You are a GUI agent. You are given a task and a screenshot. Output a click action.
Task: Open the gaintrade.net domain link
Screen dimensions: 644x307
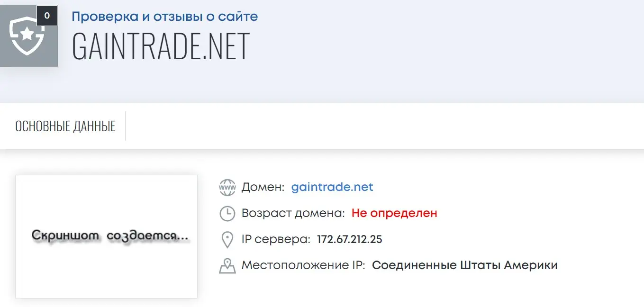332,187
